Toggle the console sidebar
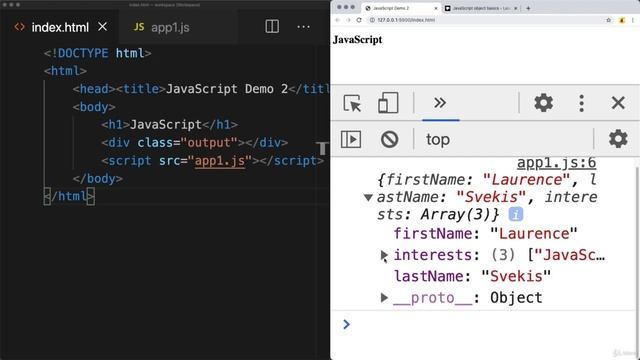The height and width of the screenshot is (360, 640). [x=351, y=139]
